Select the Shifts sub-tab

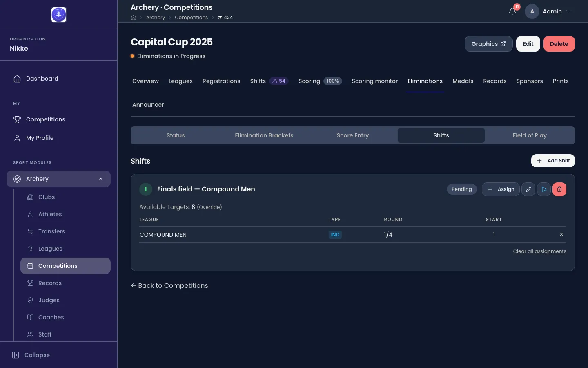tap(441, 135)
